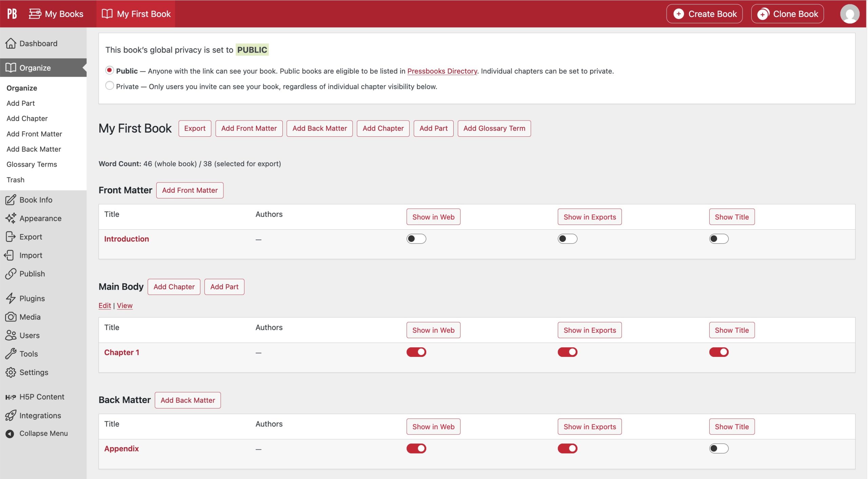
Task: Select the Public privacy radio button
Action: [x=109, y=70]
